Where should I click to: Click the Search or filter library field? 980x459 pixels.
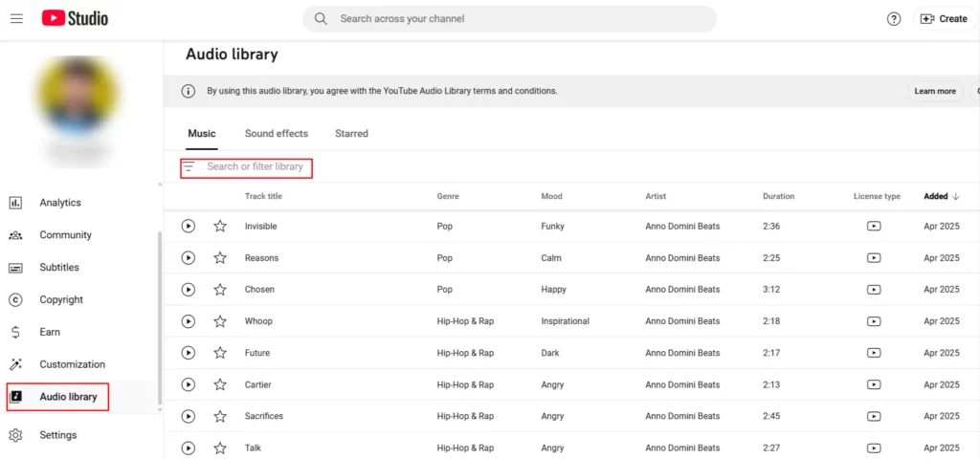[x=255, y=166]
